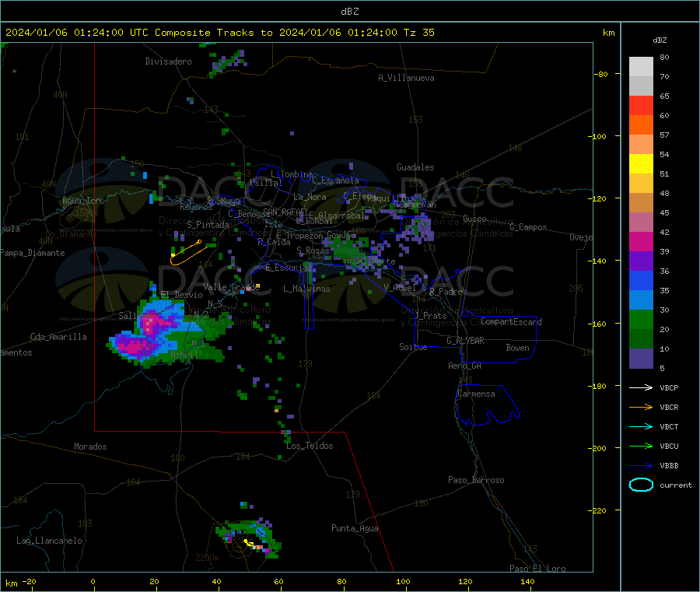The image size is (700, 592).
Task: Click the 'Punta_Agua' map label
Action: [x=355, y=528]
